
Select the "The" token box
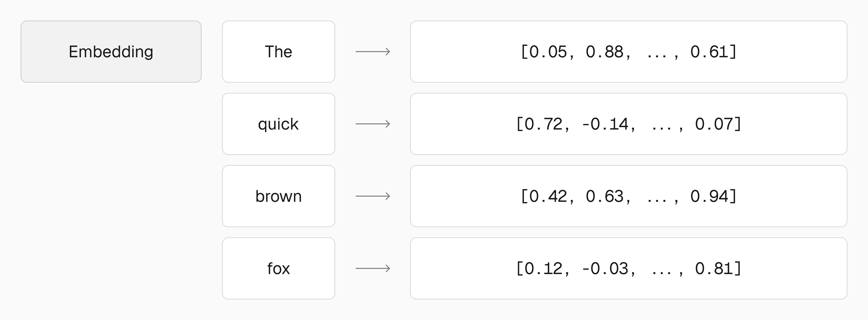coord(278,51)
